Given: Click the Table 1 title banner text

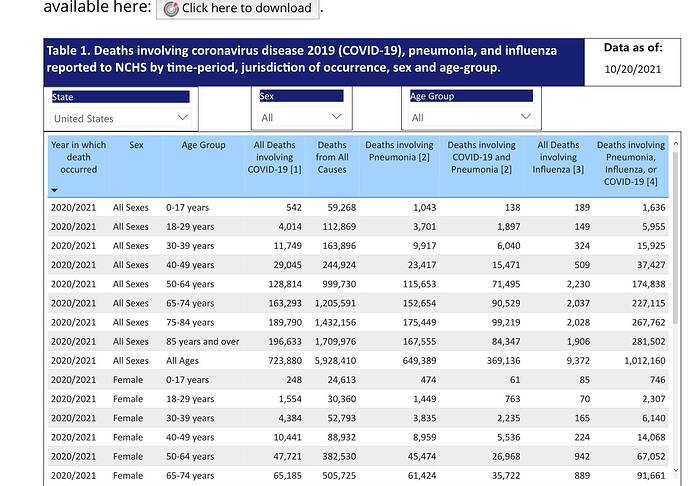Looking at the screenshot, I should pyautogui.click(x=301, y=59).
